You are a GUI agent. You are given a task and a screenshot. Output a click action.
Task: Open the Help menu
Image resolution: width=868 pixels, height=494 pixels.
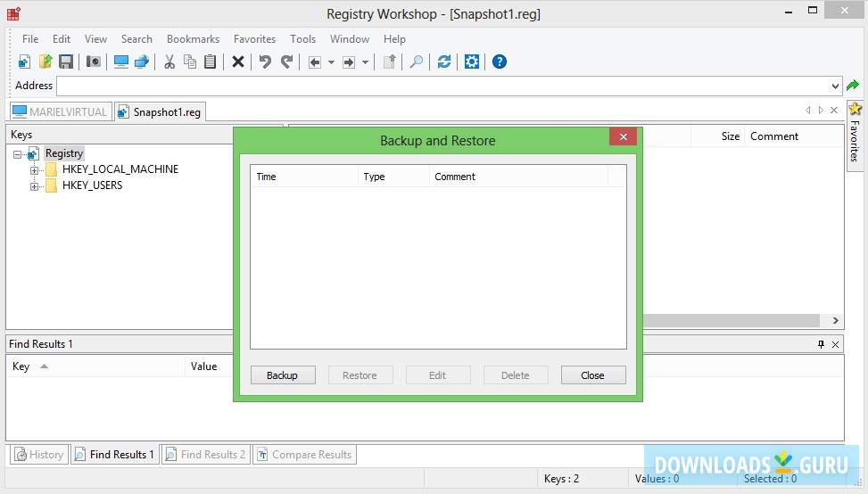tap(394, 38)
